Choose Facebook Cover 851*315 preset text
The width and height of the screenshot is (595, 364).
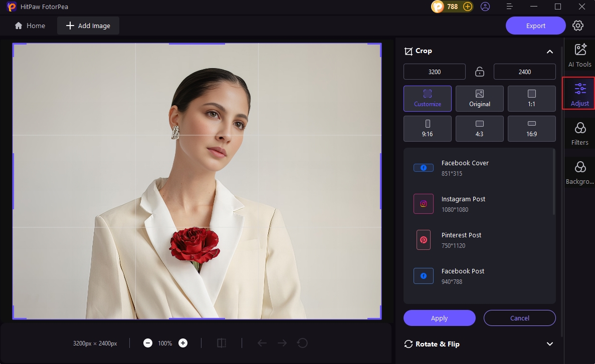click(465, 168)
